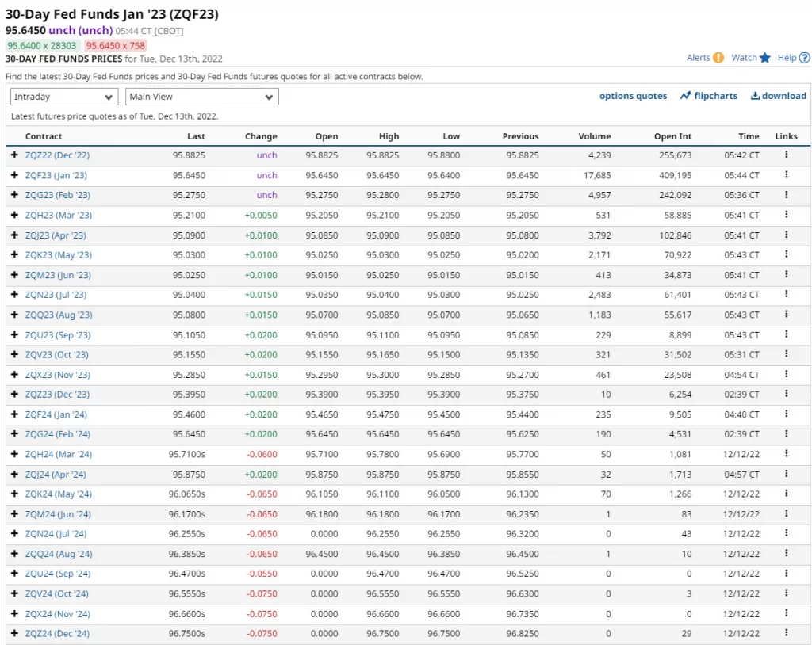Open links menu for ZQZ24 row

(786, 632)
